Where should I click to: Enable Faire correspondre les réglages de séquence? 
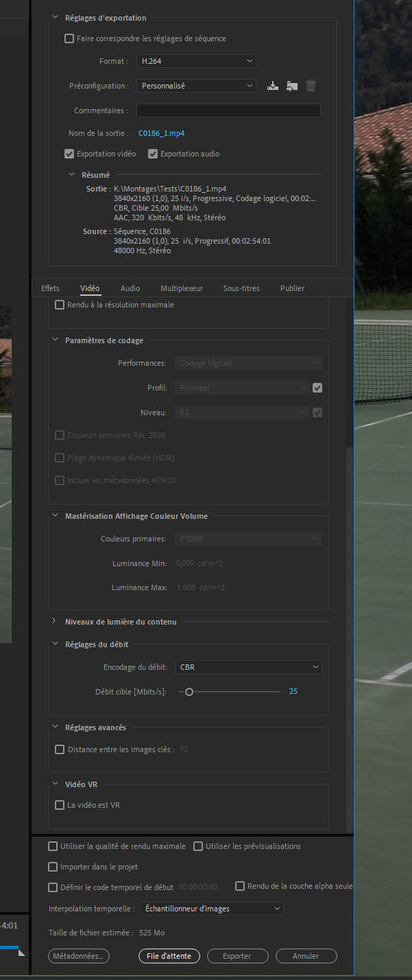tap(69, 38)
